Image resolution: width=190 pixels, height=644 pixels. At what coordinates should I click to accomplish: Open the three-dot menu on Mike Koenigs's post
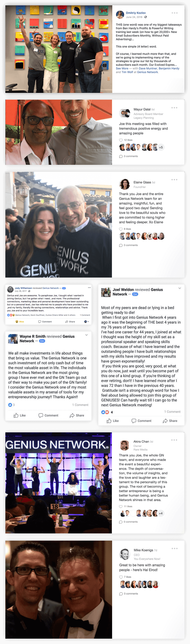(x=174, y=548)
